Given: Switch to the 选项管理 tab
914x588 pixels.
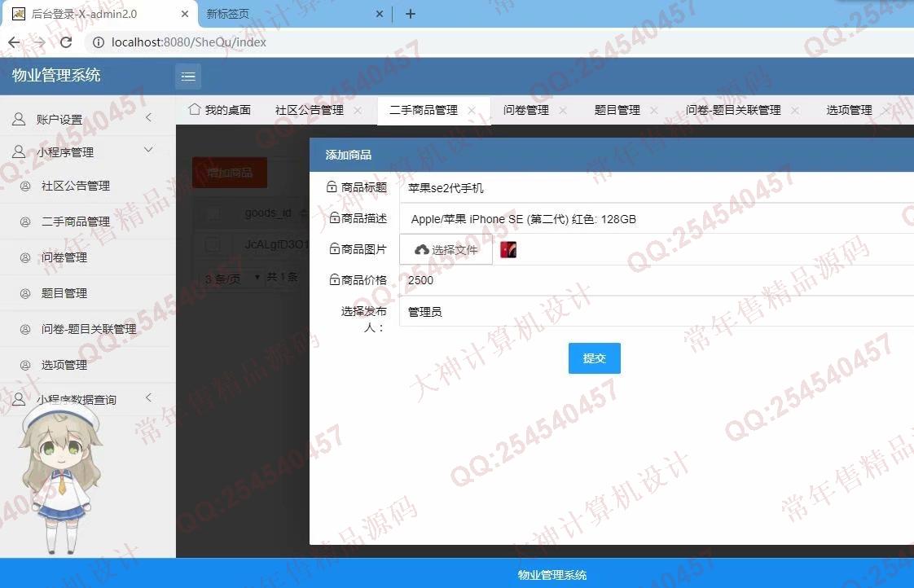Looking at the screenshot, I should click(850, 110).
